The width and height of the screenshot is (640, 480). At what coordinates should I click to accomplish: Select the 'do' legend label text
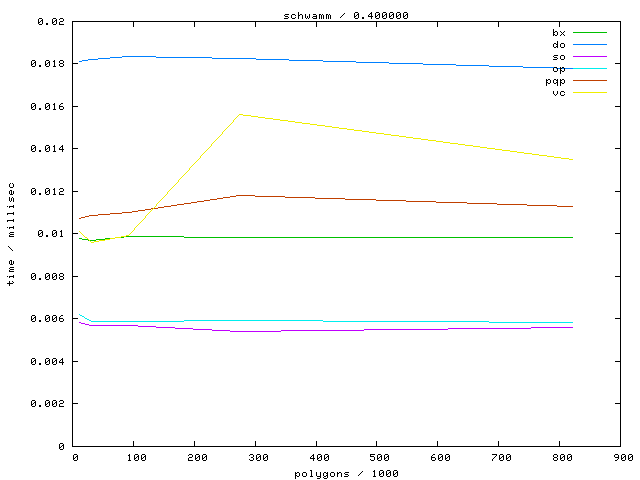(x=558, y=45)
